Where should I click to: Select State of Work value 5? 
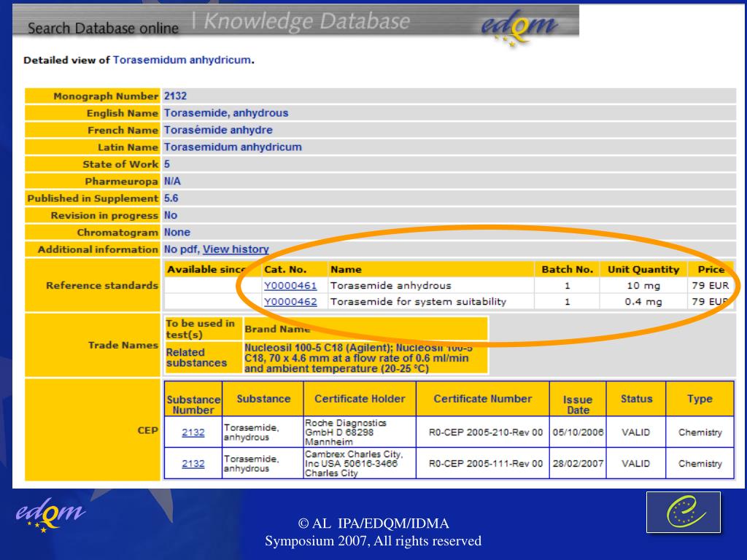[167, 164]
